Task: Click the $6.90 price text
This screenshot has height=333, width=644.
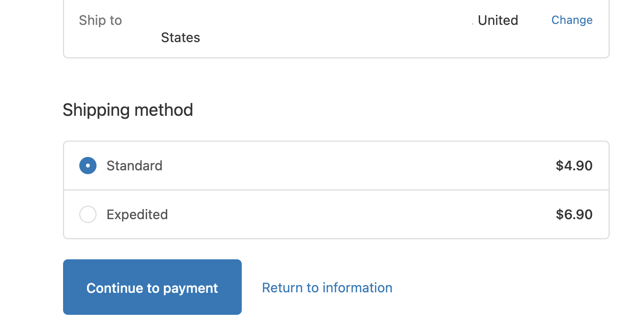Action: pos(574,214)
